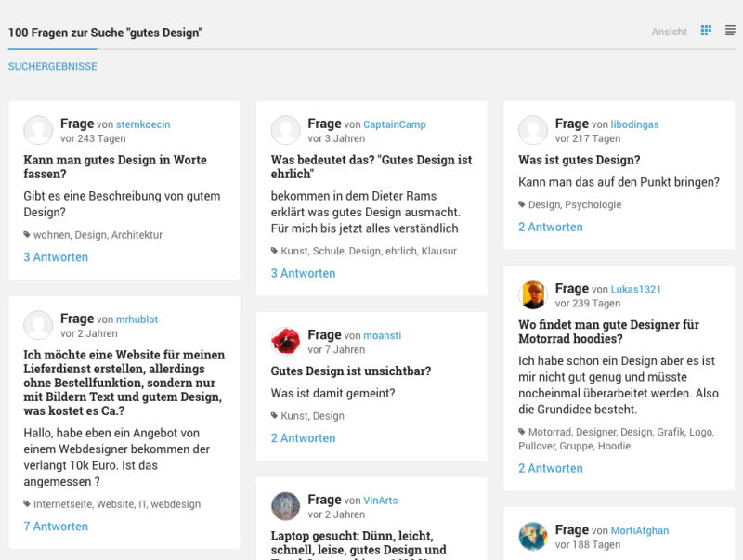Click moansti's red flower avatar

pyautogui.click(x=286, y=341)
